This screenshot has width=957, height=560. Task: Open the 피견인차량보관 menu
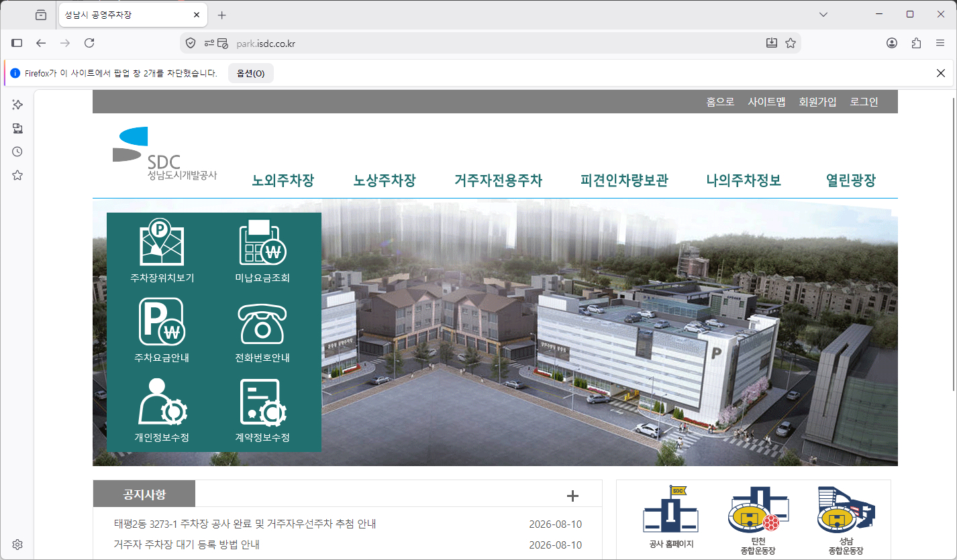click(x=624, y=180)
